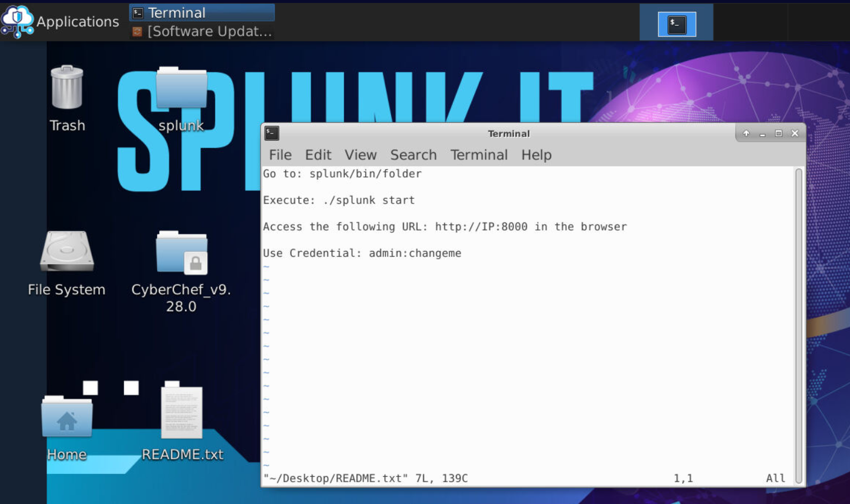
Task: Click the Software Updater taskbar icon
Action: tap(137, 32)
